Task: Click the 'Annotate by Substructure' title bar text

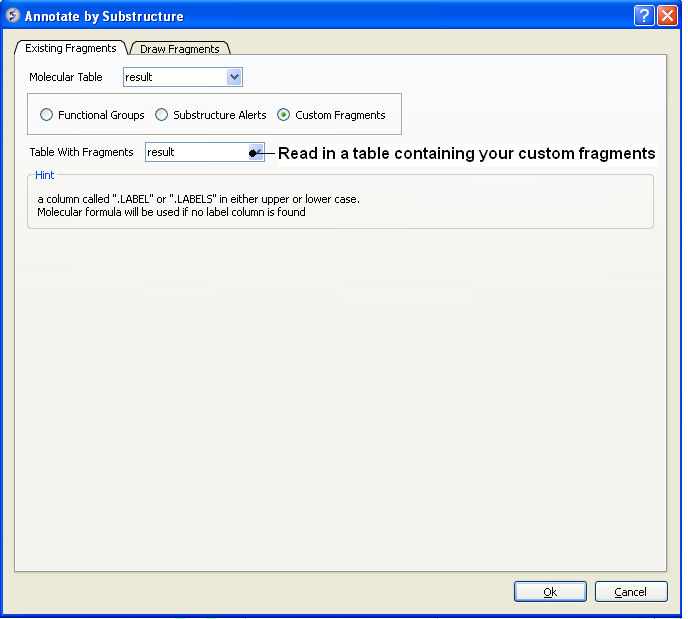Action: pos(104,16)
